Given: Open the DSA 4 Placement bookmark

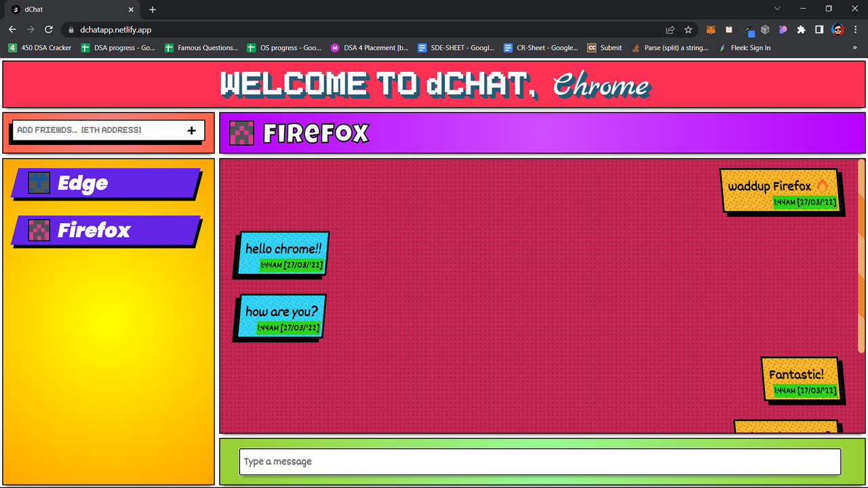Looking at the screenshot, I should [x=370, y=48].
